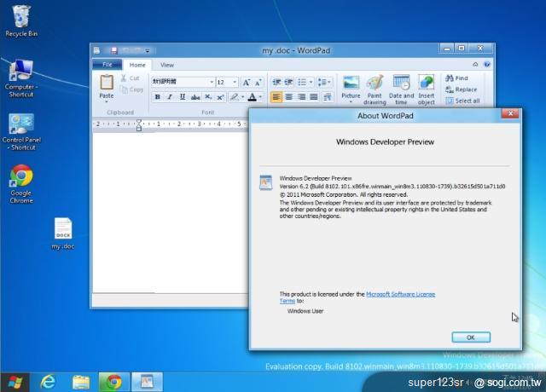Click Save icon in quick access toolbar
This screenshot has width=546, height=392.
pos(113,51)
